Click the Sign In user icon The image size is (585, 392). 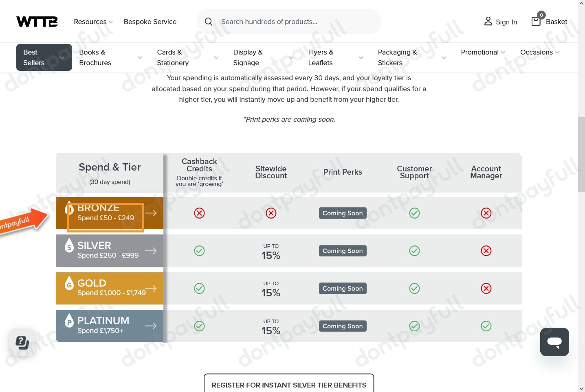(488, 21)
